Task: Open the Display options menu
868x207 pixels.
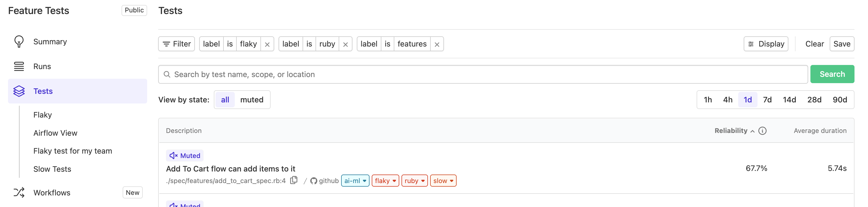Action: pyautogui.click(x=765, y=44)
